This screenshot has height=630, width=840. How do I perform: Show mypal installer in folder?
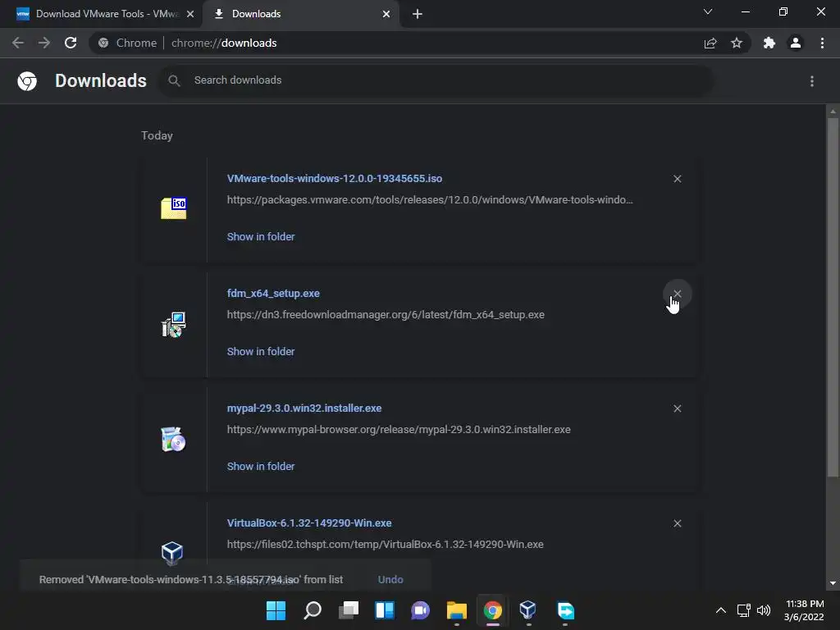261,467
